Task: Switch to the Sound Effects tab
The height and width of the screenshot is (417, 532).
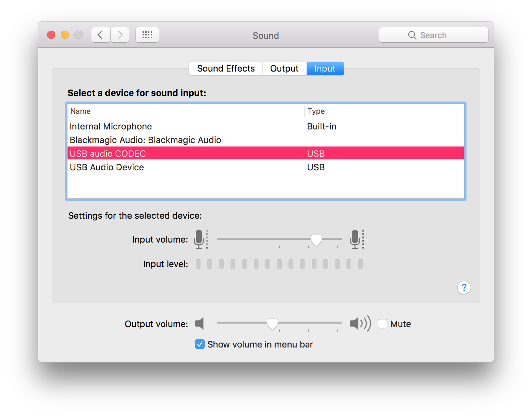Action: click(226, 68)
